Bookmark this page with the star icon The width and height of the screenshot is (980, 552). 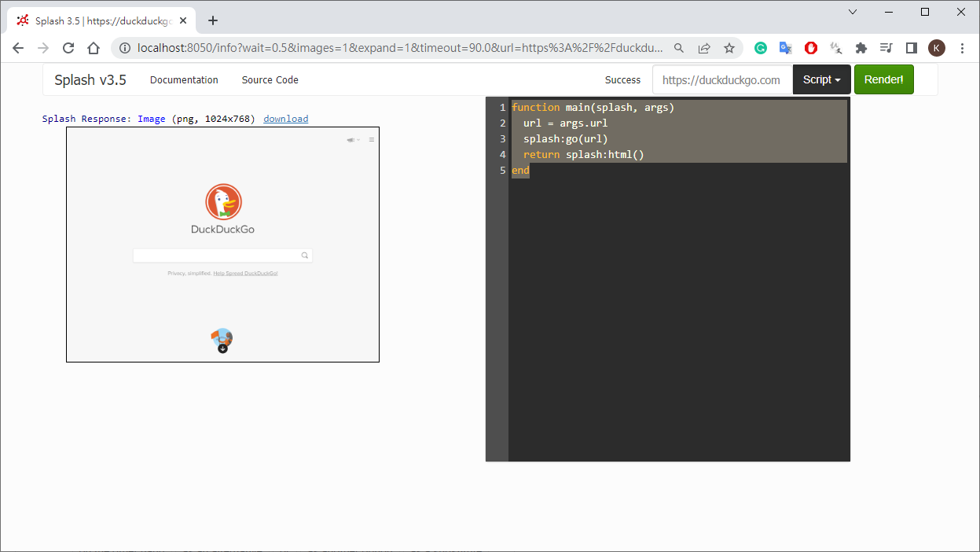(729, 48)
